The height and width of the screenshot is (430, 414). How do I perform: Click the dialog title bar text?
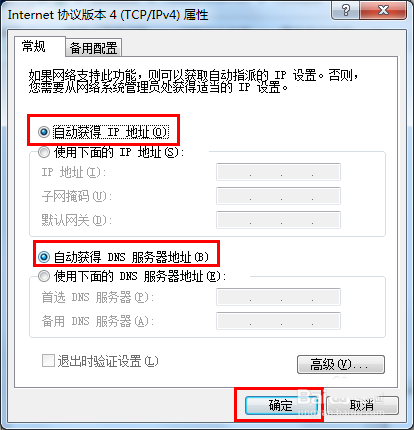tap(108, 15)
